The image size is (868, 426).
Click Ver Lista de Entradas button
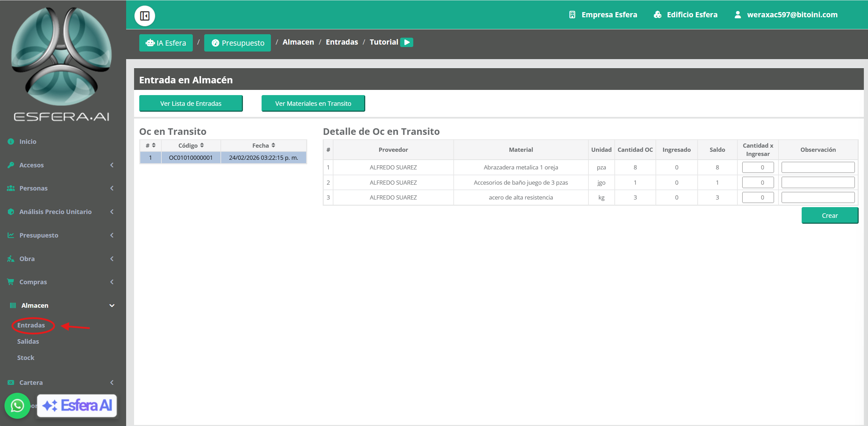pyautogui.click(x=191, y=103)
